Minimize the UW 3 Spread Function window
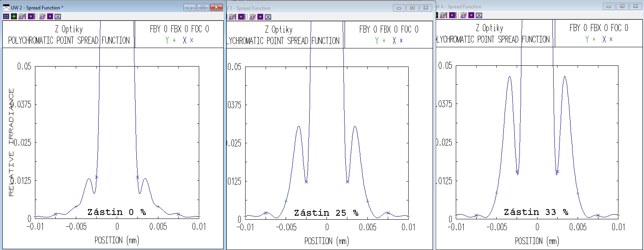This screenshot has height=250, width=644. point(399,8)
